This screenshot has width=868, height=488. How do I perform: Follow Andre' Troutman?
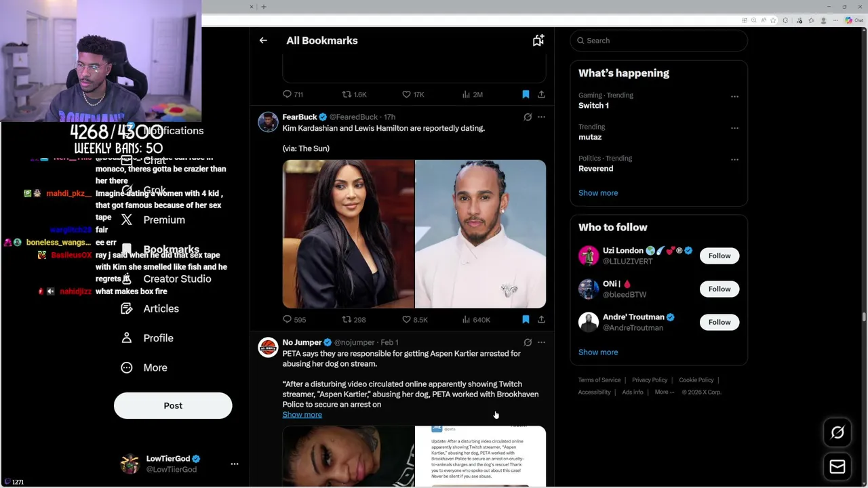coord(719,322)
